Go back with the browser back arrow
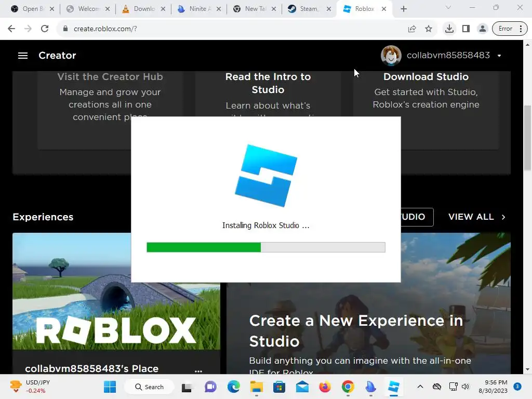The width and height of the screenshot is (532, 399). click(11, 29)
